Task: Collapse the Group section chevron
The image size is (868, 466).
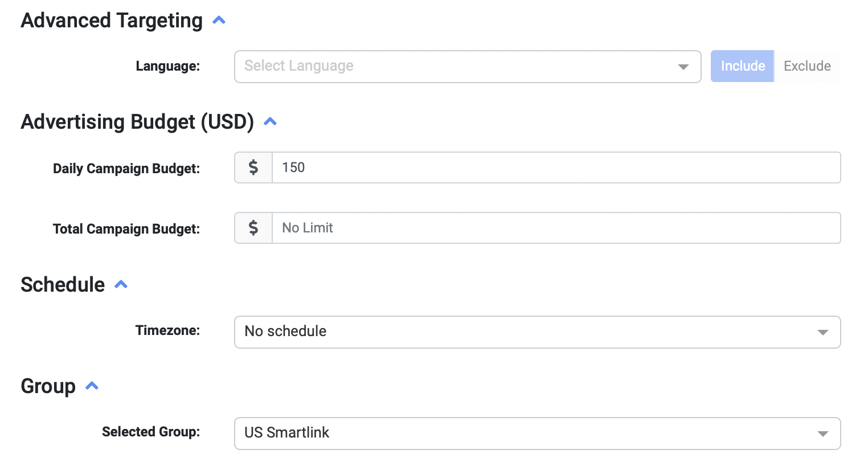Action: click(92, 386)
